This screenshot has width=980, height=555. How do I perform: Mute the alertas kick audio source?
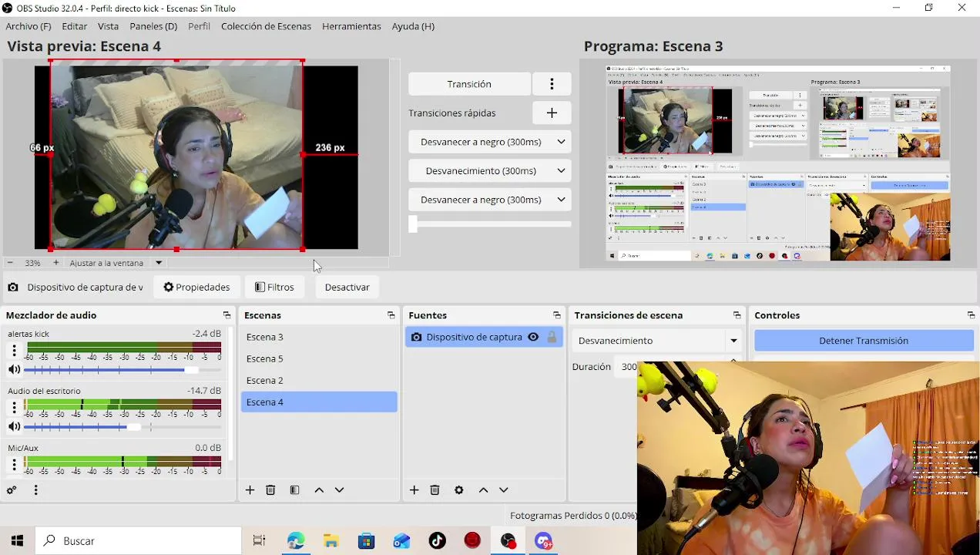[x=14, y=369]
